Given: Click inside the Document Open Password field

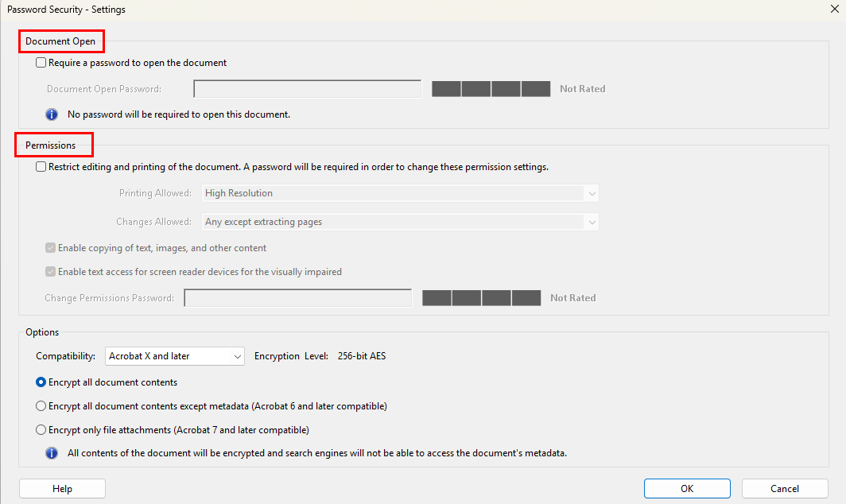Looking at the screenshot, I should [x=306, y=88].
